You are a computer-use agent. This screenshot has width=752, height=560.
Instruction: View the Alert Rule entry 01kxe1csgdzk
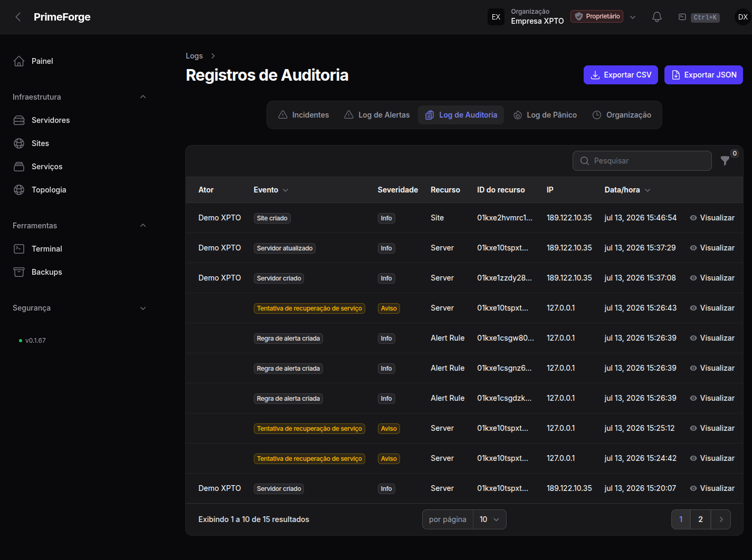click(712, 398)
